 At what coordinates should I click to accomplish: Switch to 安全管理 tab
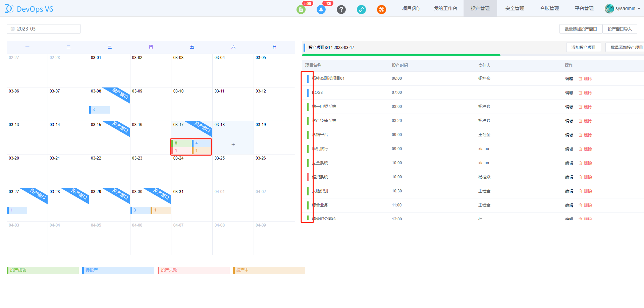pos(515,8)
